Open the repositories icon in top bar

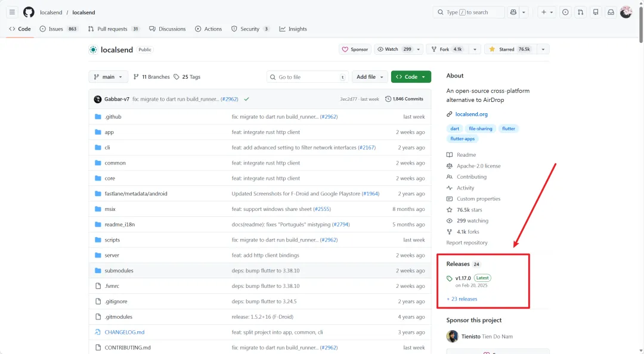click(596, 13)
